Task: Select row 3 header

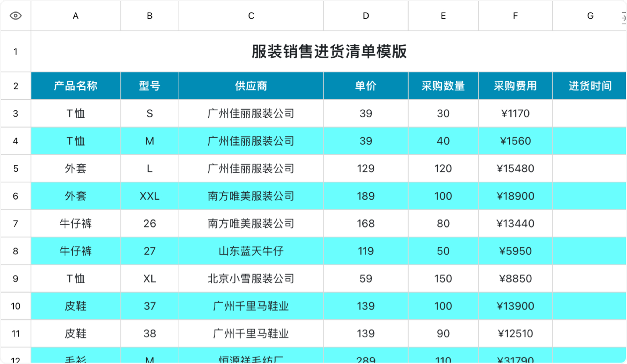Action: click(x=16, y=114)
